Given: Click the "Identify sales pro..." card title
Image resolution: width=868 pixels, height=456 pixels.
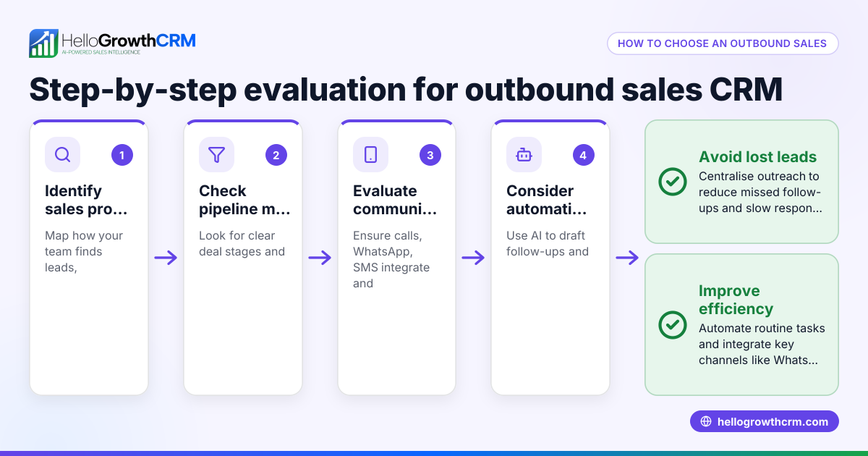Looking at the screenshot, I should 86,200.
